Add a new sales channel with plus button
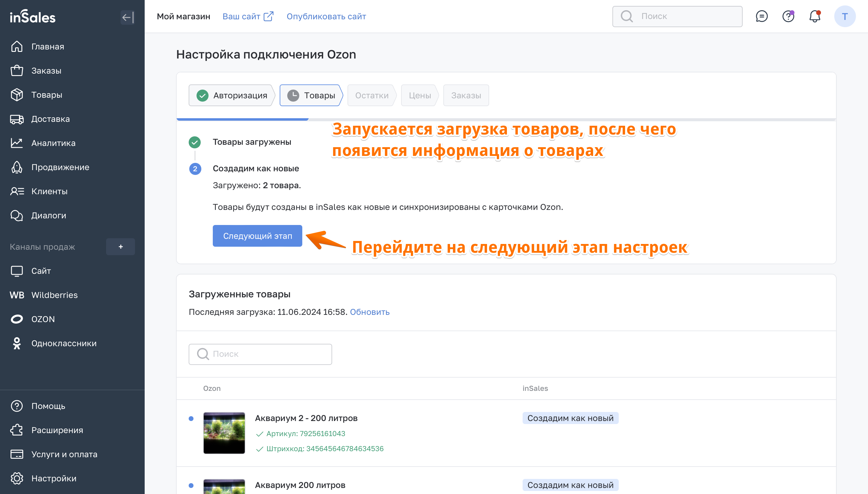Image resolution: width=868 pixels, height=494 pixels. coord(120,247)
